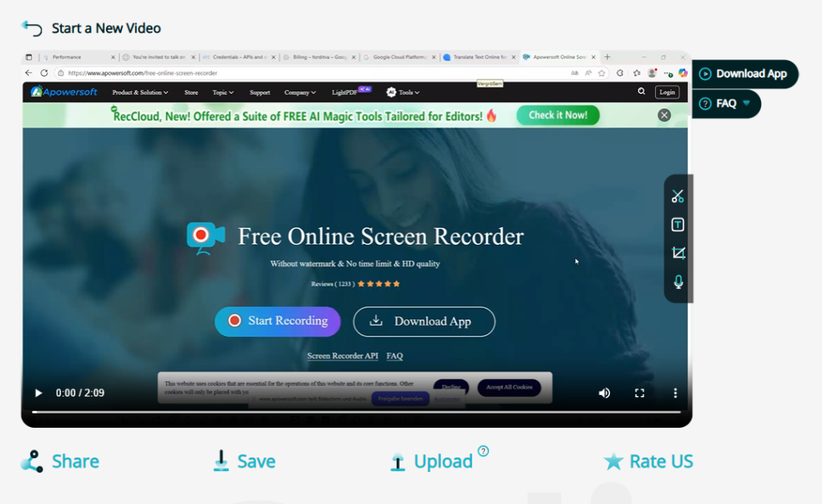Play the recorded video
Viewport: 822px width, 504px height.
click(x=39, y=393)
